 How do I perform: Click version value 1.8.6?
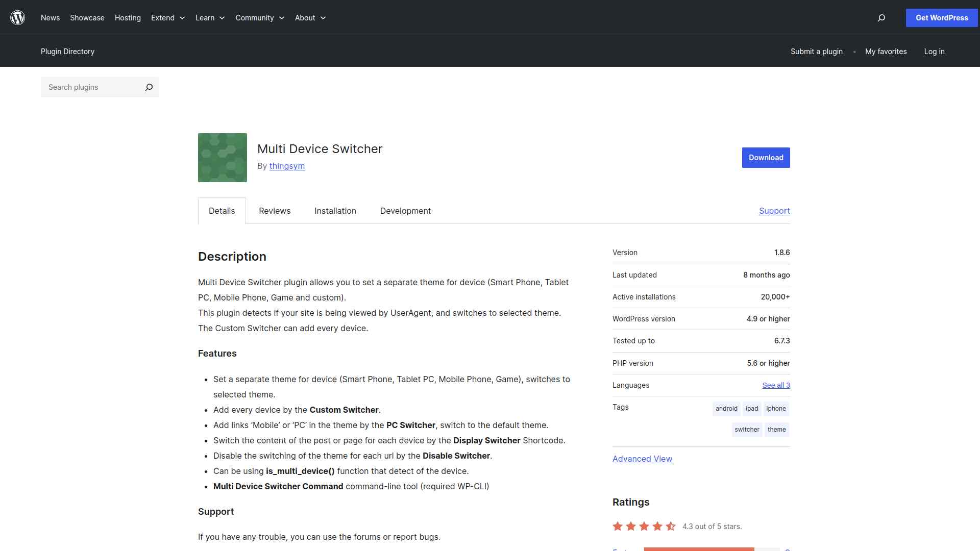[x=782, y=253]
